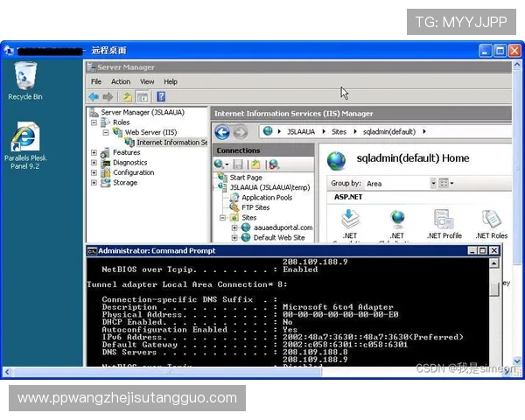
Task: Expand the Default Web Site node
Action: coord(234,238)
